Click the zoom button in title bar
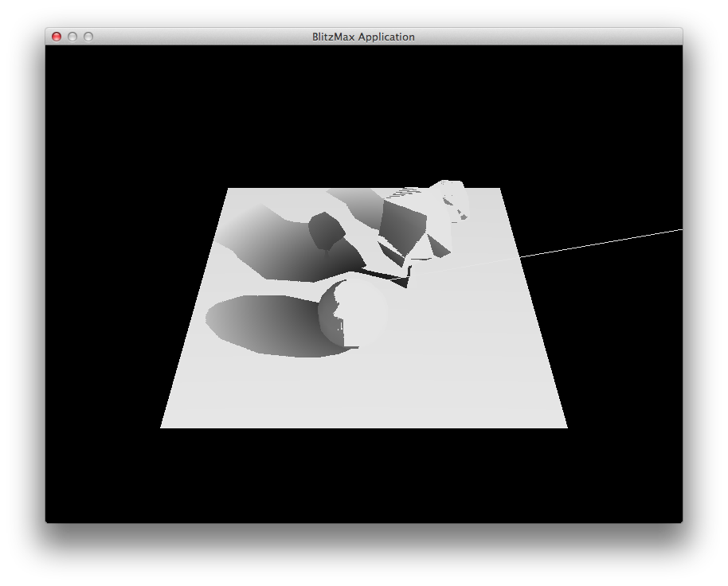Screen dimensions: 728x586 click(88, 37)
